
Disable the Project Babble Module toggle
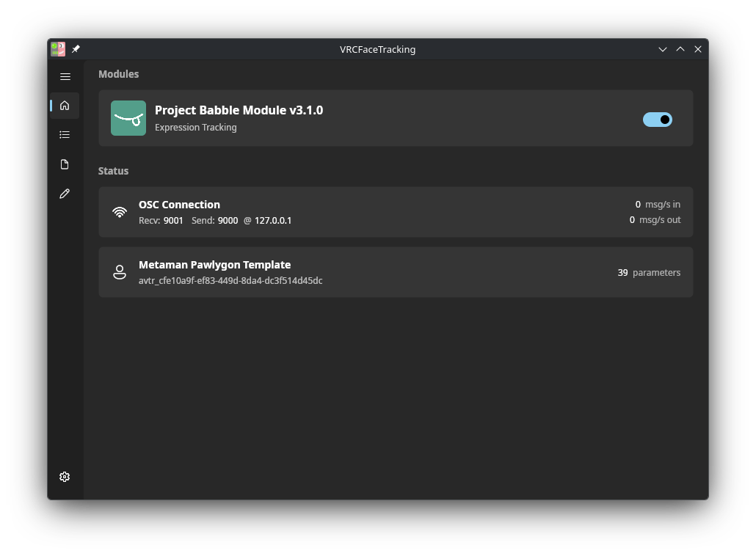coord(657,120)
